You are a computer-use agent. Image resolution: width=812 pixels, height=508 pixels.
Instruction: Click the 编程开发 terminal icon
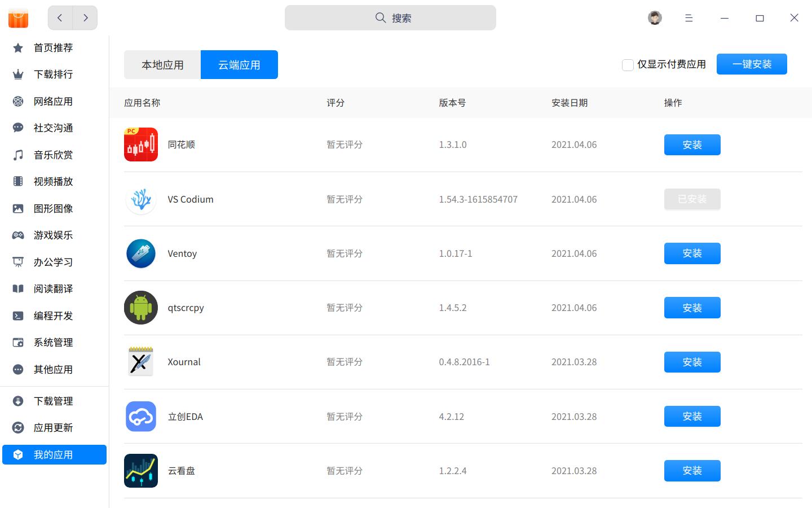[x=18, y=316]
